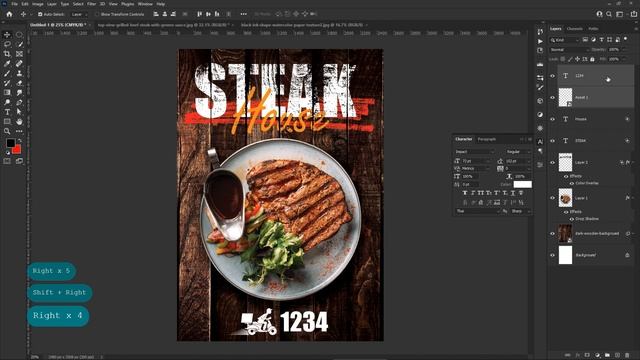Click the Home icon in options bar
Screen dimensions: 640x360
coord(9,14)
